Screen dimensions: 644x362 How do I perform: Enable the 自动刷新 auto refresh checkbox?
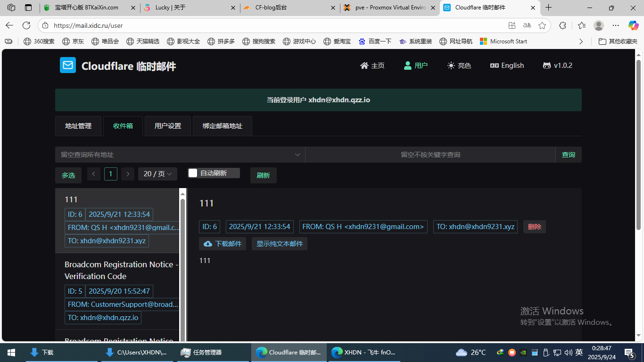[193, 173]
